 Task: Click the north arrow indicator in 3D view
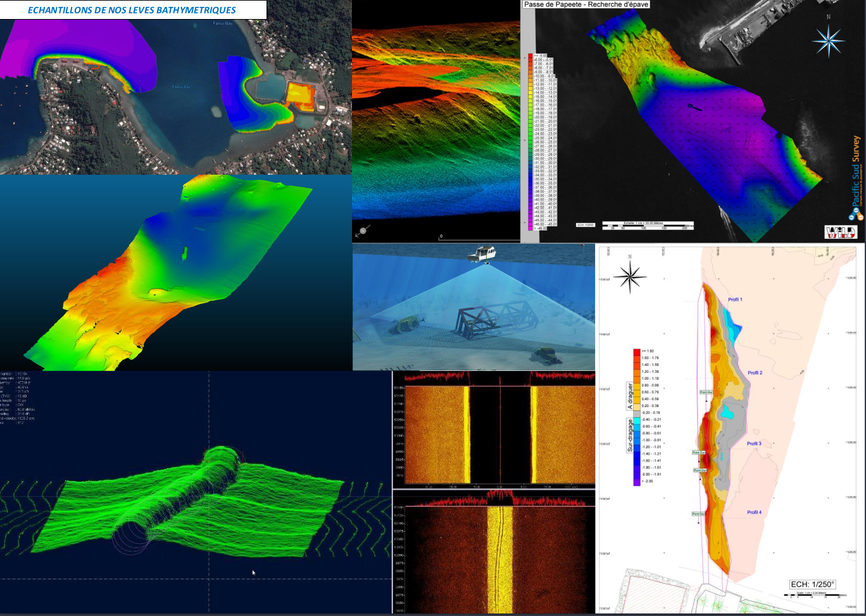(x=363, y=232)
